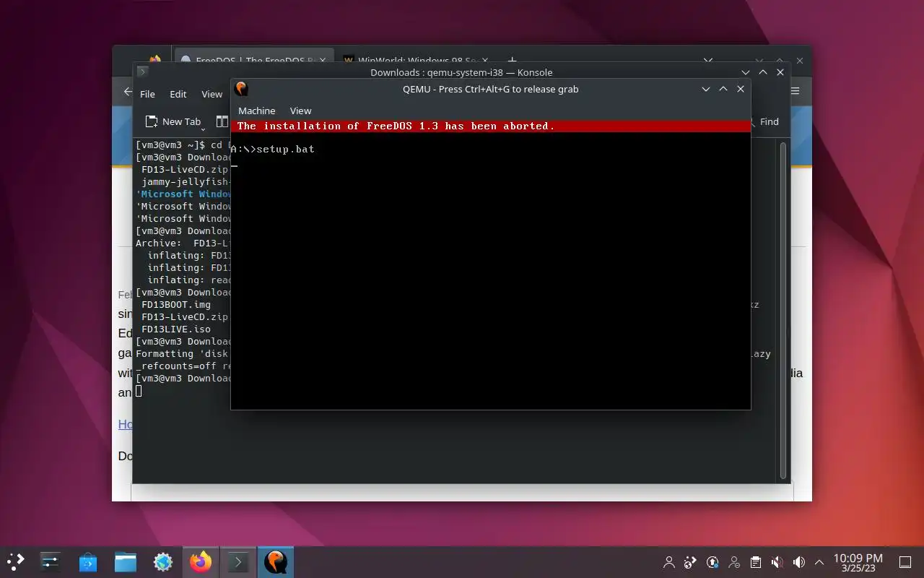Image resolution: width=924 pixels, height=578 pixels.
Task: Click the Firefox back arrow
Action: click(x=127, y=92)
